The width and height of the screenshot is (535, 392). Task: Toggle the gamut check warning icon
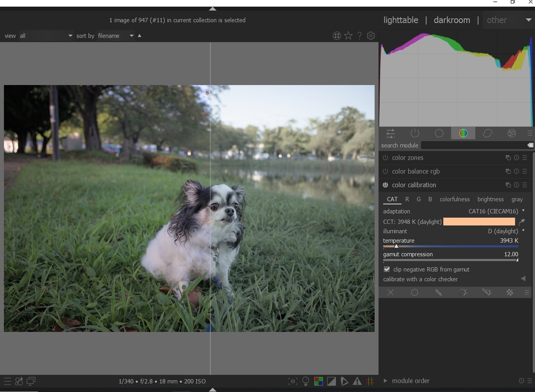(x=357, y=381)
